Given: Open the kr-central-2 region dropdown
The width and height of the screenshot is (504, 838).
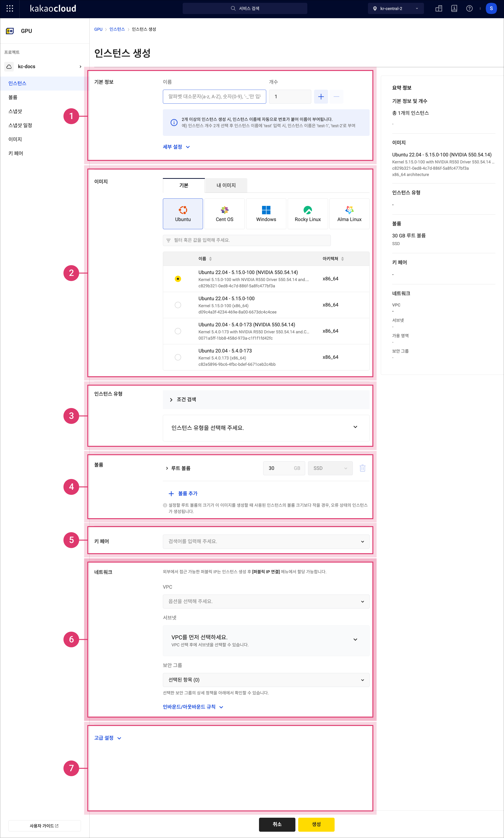Looking at the screenshot, I should (396, 8).
